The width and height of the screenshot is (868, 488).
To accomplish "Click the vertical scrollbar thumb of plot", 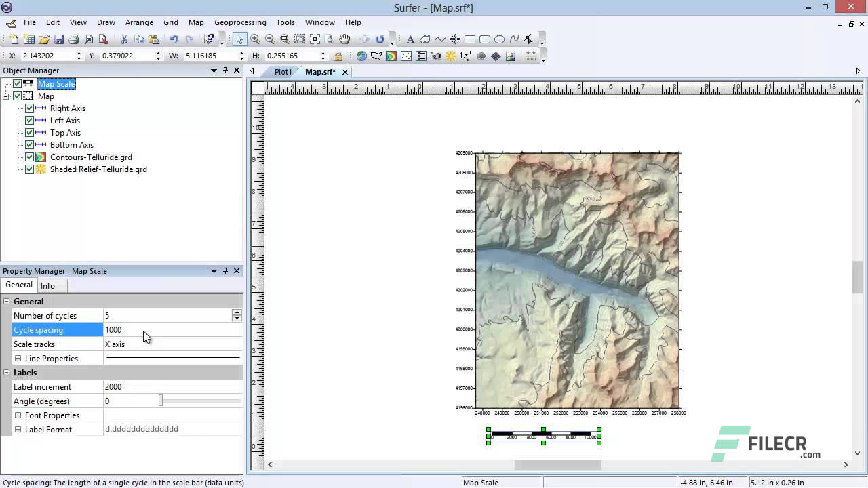I will pos(858,278).
